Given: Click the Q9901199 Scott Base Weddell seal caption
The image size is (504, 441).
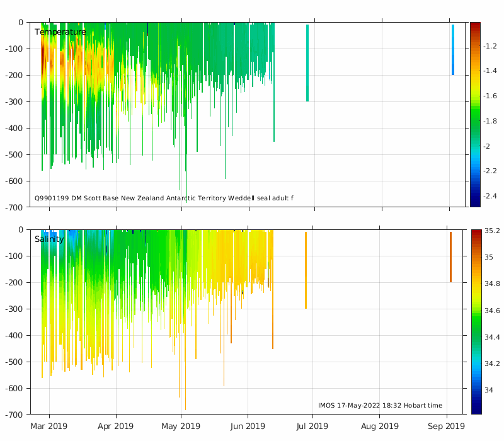Looking at the screenshot, I should coord(164,198).
